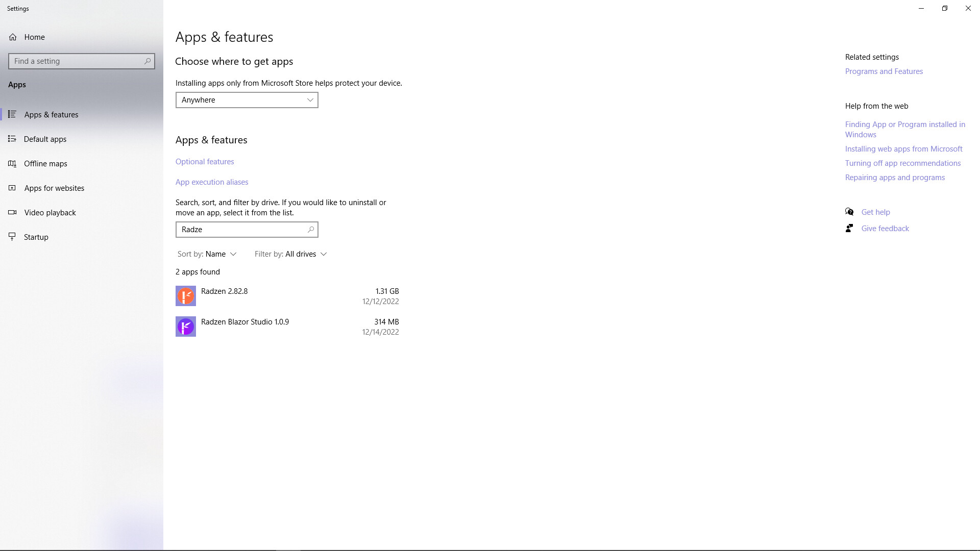Click the Startup sidebar icon

[12, 237]
